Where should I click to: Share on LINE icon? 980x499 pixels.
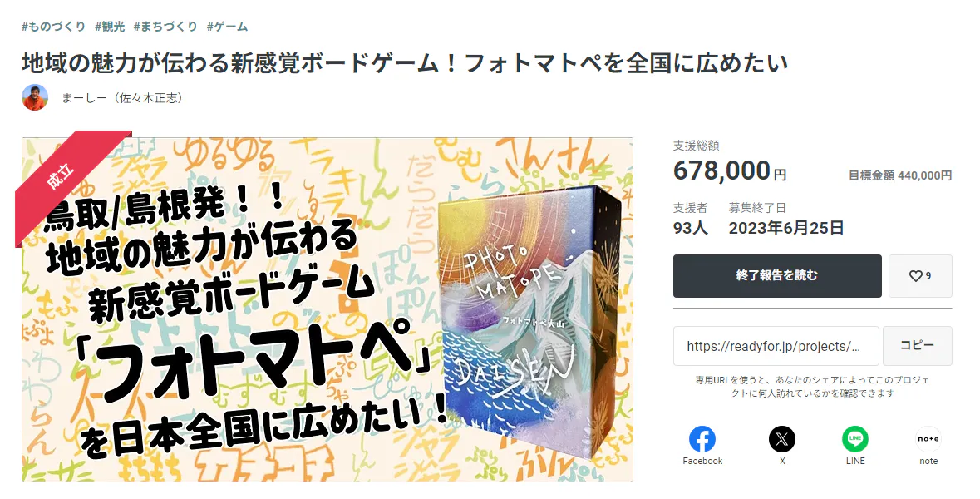point(855,439)
